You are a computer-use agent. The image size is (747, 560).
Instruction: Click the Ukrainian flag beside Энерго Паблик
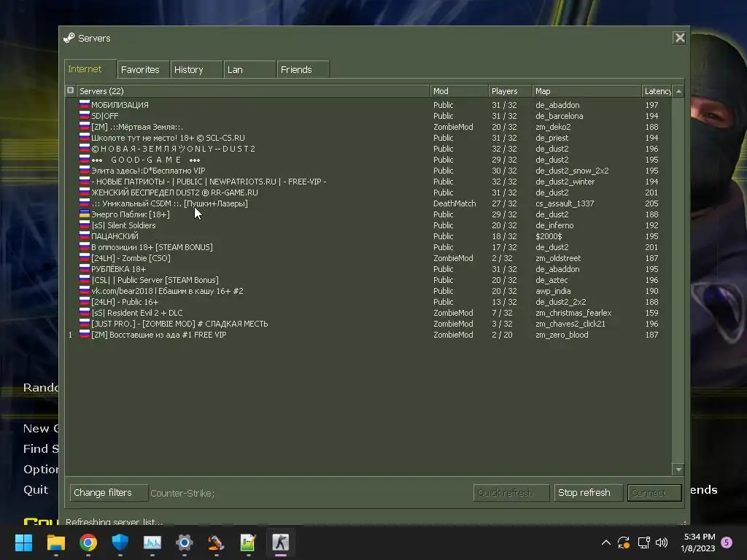(85, 214)
